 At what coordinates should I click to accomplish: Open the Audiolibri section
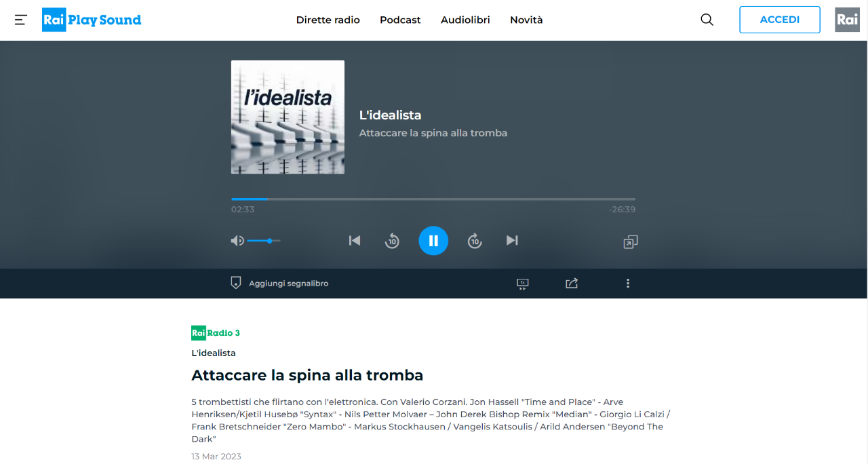point(465,20)
